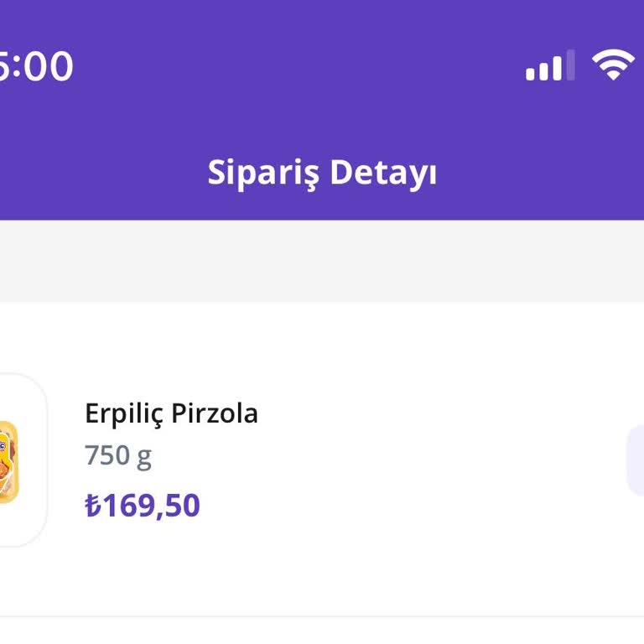This screenshot has width=644, height=644.
Task: Tap empty white space right of Erpiliç Pirzola
Action: [x=436, y=413]
